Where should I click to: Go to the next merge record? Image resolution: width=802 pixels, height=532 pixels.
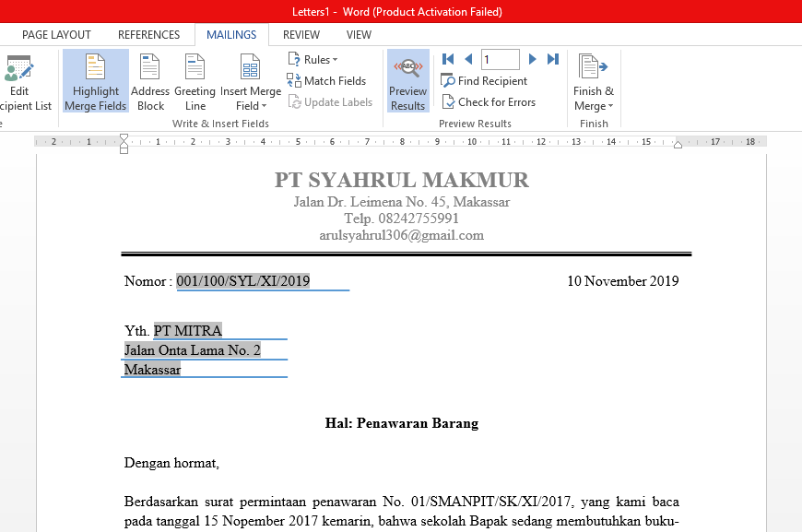pyautogui.click(x=532, y=58)
